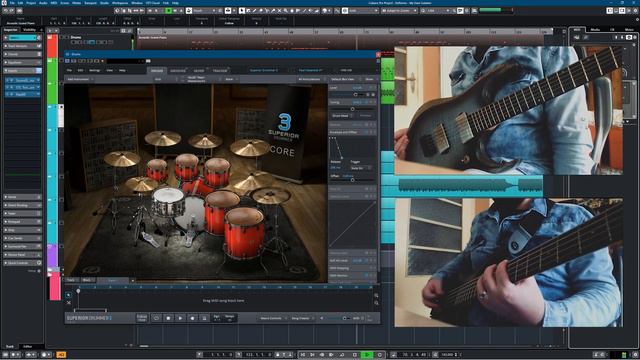Viewport: 640px width, 360px height.
Task: Open Adapt to Zoom dropdown
Action: tap(399, 11)
